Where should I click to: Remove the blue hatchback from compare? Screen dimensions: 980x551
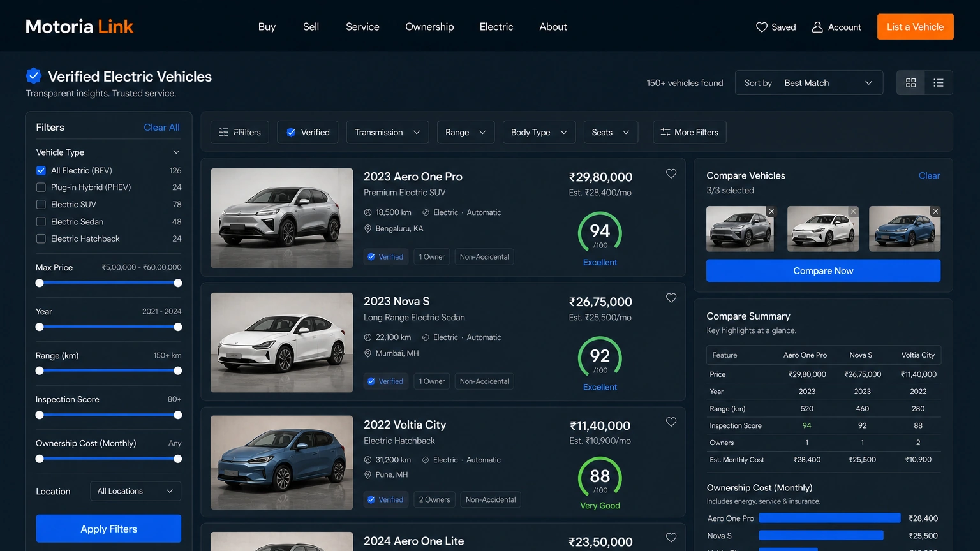[935, 212]
